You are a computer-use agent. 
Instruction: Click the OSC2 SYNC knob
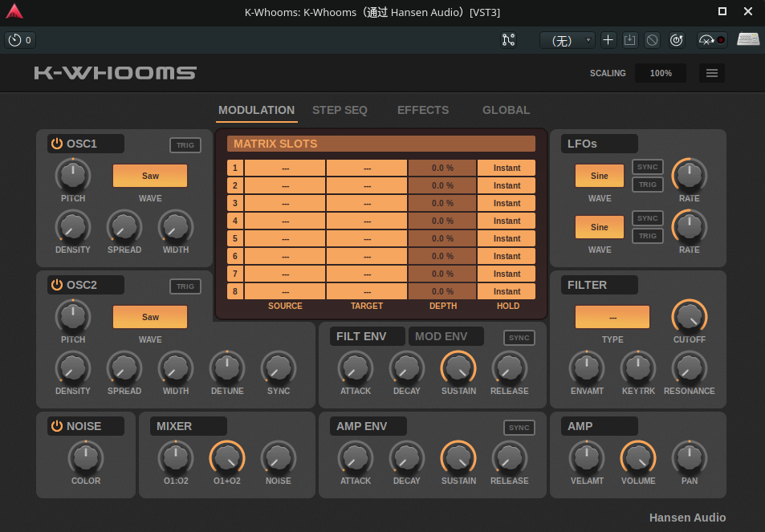pyautogui.click(x=279, y=368)
